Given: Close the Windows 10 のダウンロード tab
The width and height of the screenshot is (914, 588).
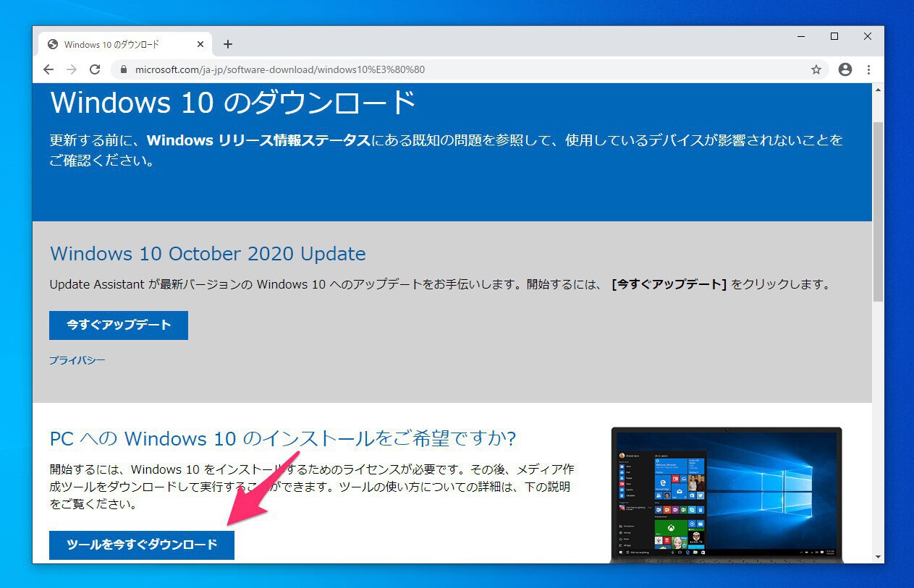Looking at the screenshot, I should coord(200,44).
